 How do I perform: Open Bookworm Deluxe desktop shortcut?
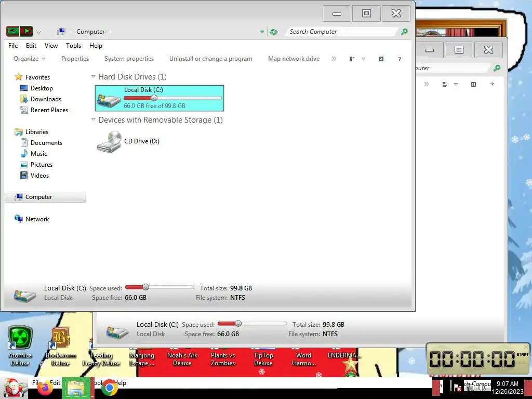pyautogui.click(x=60, y=345)
